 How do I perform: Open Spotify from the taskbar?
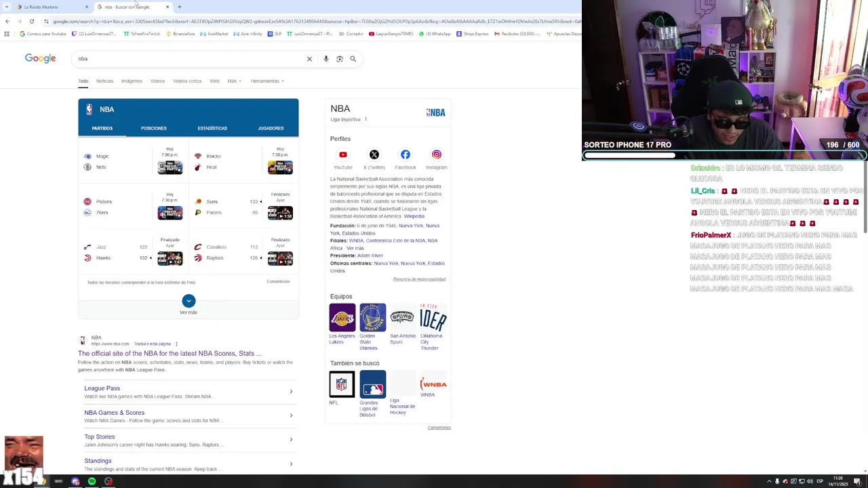(x=92, y=481)
